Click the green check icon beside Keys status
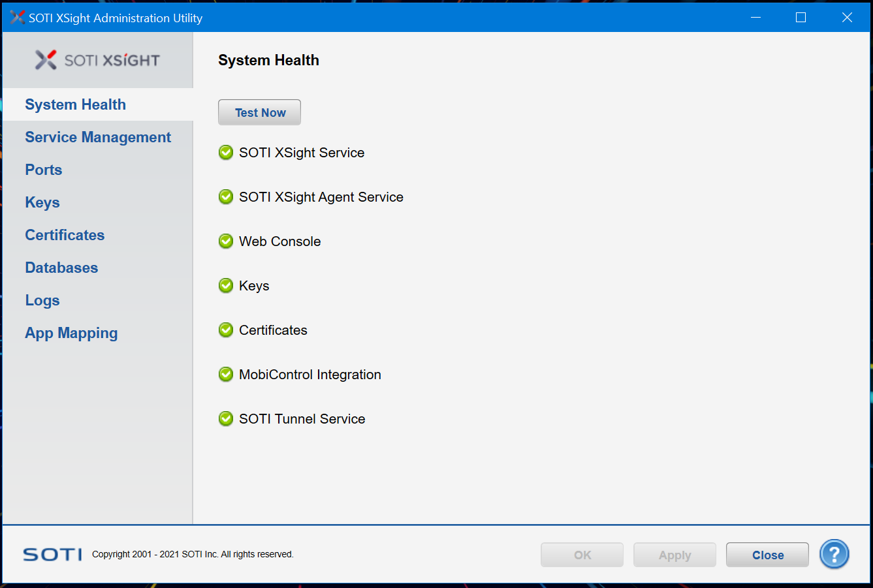 (226, 286)
